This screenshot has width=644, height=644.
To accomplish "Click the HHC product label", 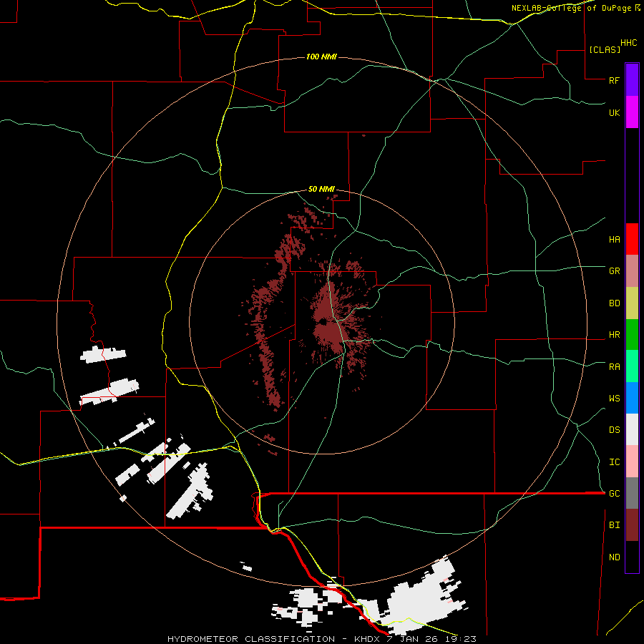I will click(x=629, y=43).
